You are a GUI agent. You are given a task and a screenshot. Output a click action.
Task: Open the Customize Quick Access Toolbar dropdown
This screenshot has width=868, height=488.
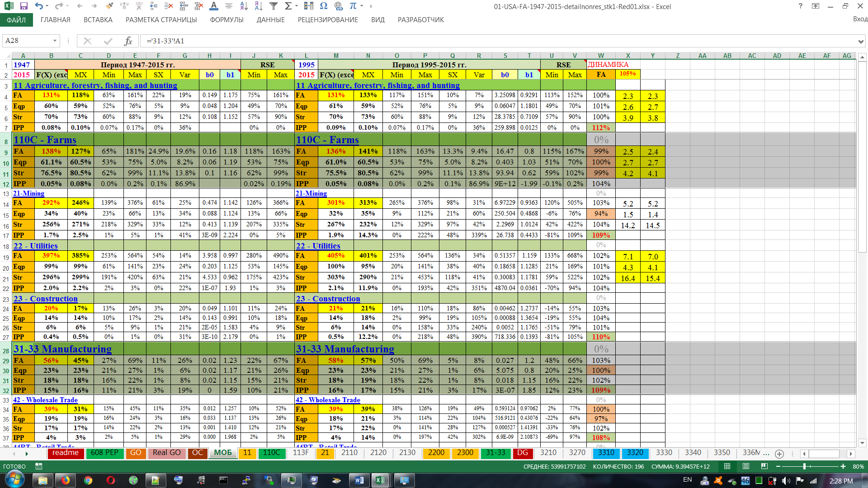[371, 6]
